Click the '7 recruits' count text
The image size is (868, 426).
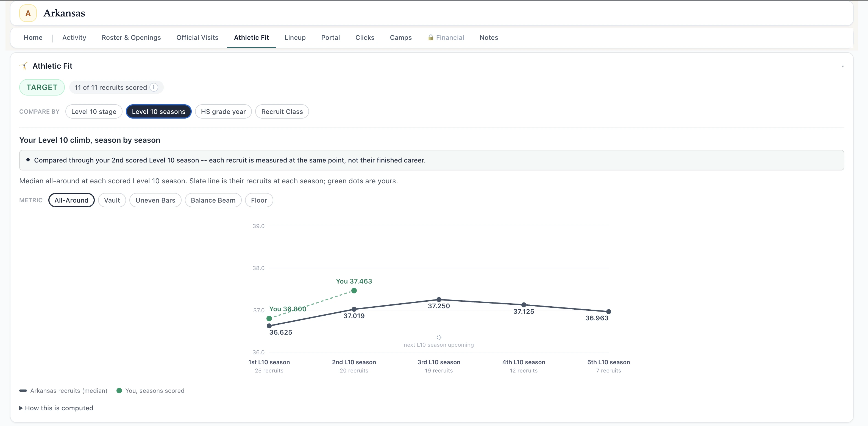[608, 371]
